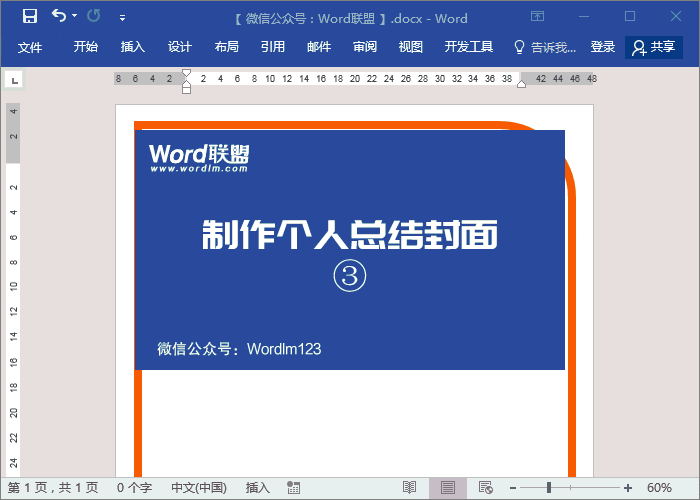This screenshot has width=700, height=500.
Task: Click the Word联盟 logo in the document
Action: point(199,154)
